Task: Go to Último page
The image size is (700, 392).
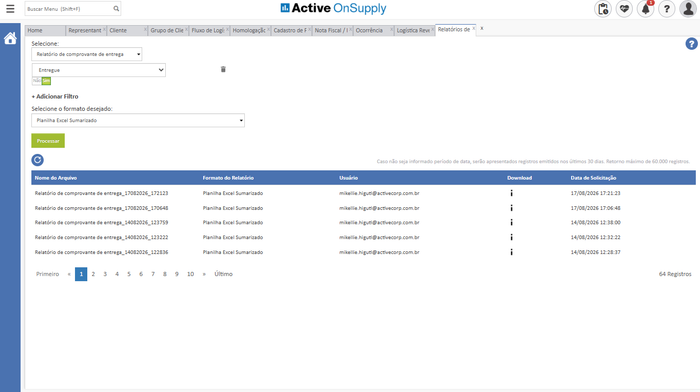Action: (223, 274)
